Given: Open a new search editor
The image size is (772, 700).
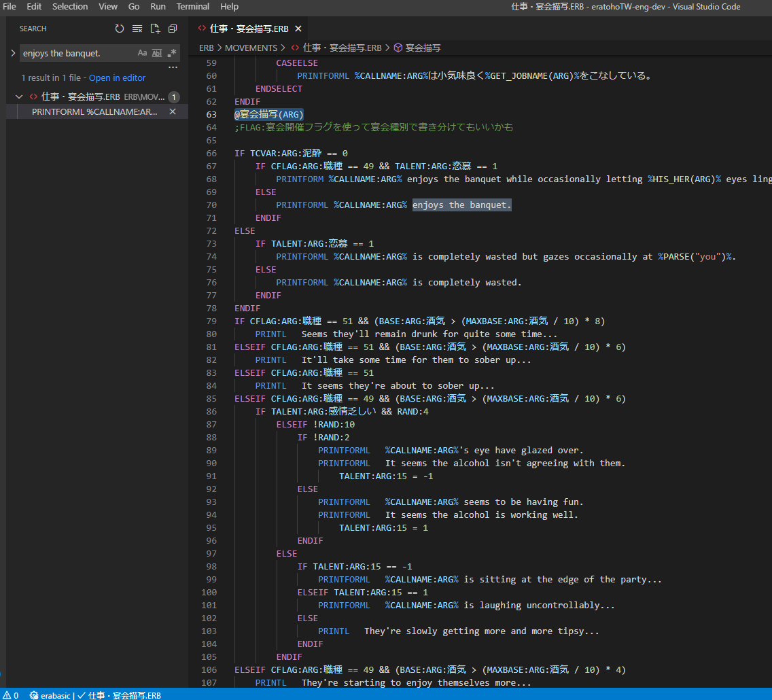Looking at the screenshot, I should (x=155, y=29).
